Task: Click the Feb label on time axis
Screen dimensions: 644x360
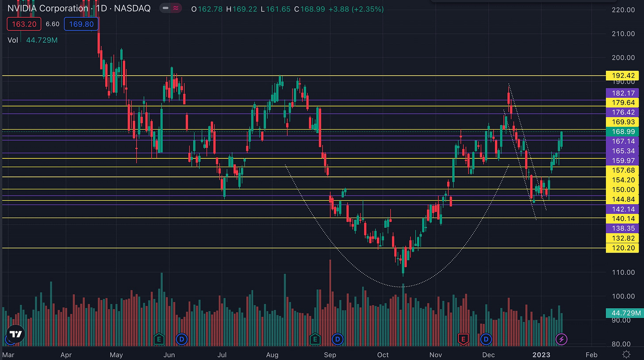Action: click(591, 355)
